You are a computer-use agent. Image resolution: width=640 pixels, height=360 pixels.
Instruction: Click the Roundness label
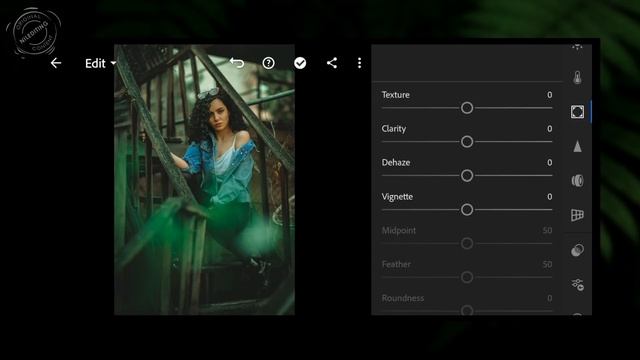pyautogui.click(x=402, y=298)
